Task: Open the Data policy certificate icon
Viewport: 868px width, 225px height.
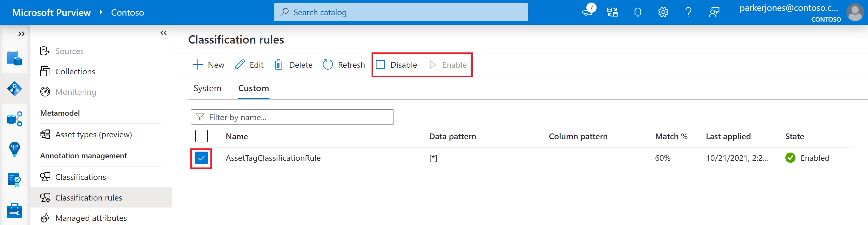Action: pos(15,180)
